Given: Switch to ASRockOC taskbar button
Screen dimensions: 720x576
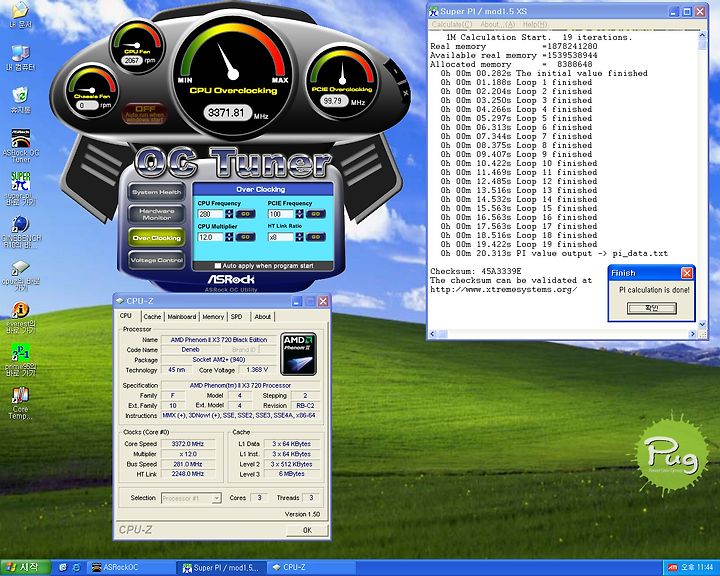Looking at the screenshot, I should tap(131, 567).
